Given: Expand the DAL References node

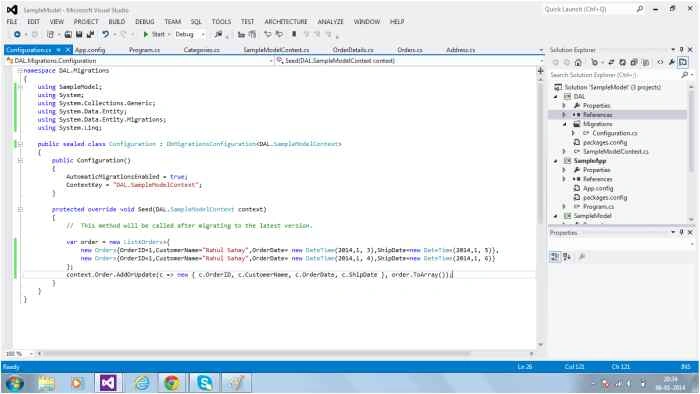Looking at the screenshot, I should 564,115.
